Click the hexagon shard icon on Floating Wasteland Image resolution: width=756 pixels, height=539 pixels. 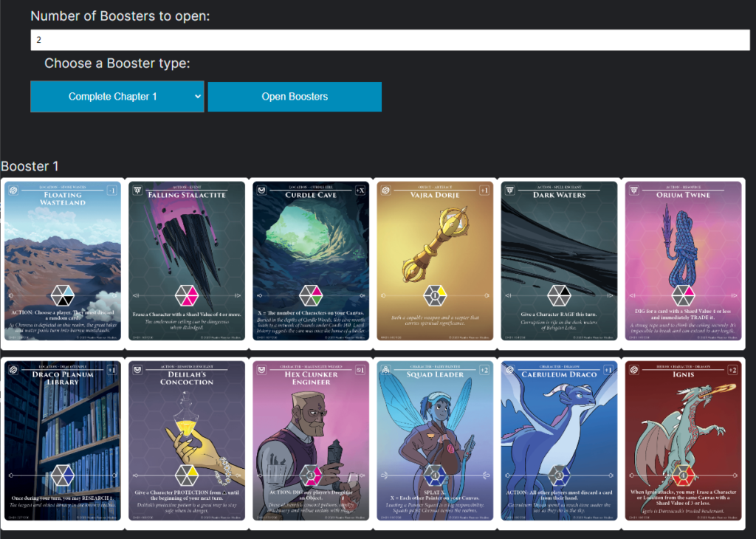(63, 295)
